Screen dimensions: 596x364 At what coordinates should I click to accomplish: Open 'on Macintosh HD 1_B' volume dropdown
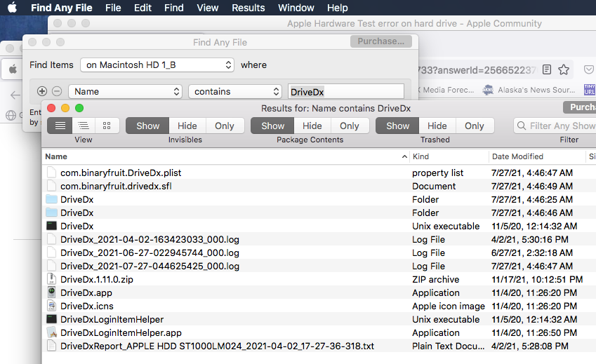click(x=157, y=65)
